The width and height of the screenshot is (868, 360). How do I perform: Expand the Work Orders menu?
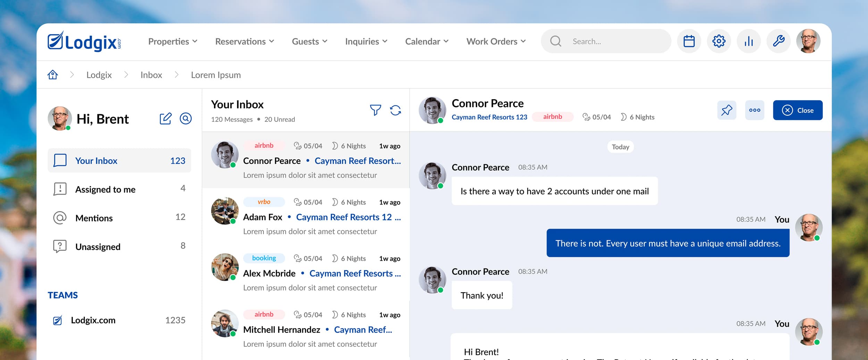(496, 42)
